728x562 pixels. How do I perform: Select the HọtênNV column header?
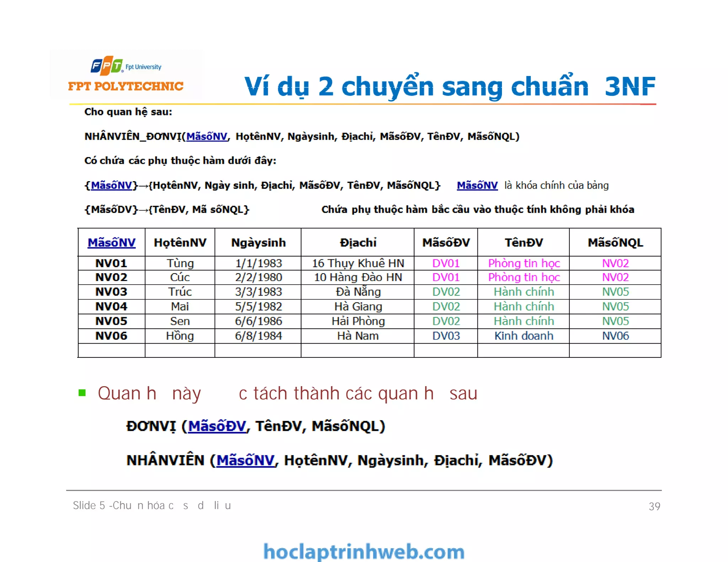coord(180,243)
